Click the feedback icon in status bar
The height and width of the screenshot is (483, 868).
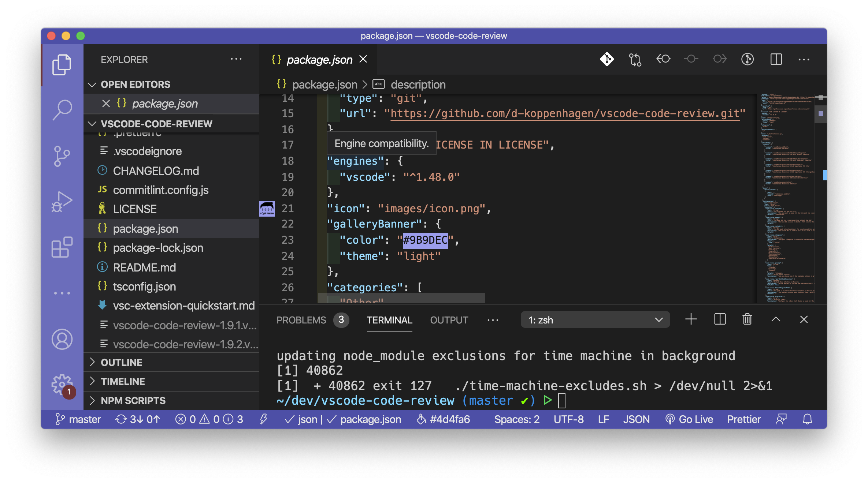781,419
